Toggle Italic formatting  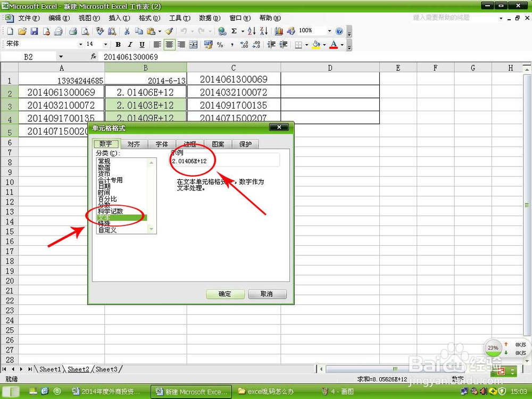click(x=130, y=45)
